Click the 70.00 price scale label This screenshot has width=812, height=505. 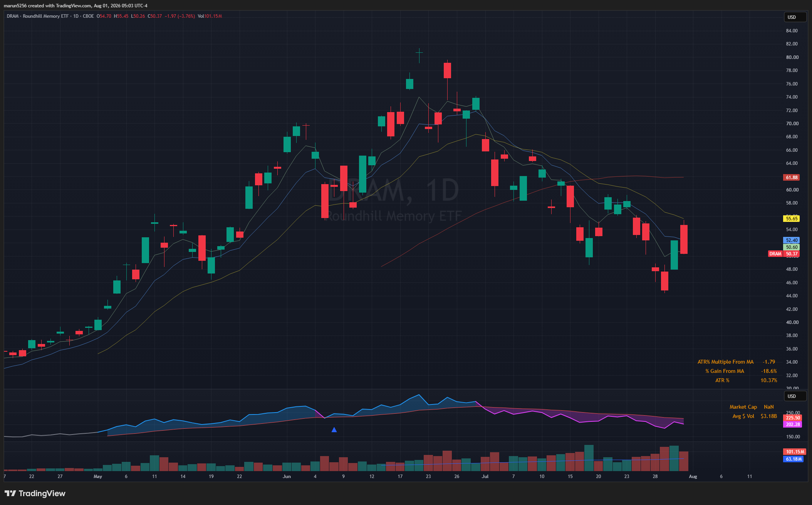pos(792,124)
